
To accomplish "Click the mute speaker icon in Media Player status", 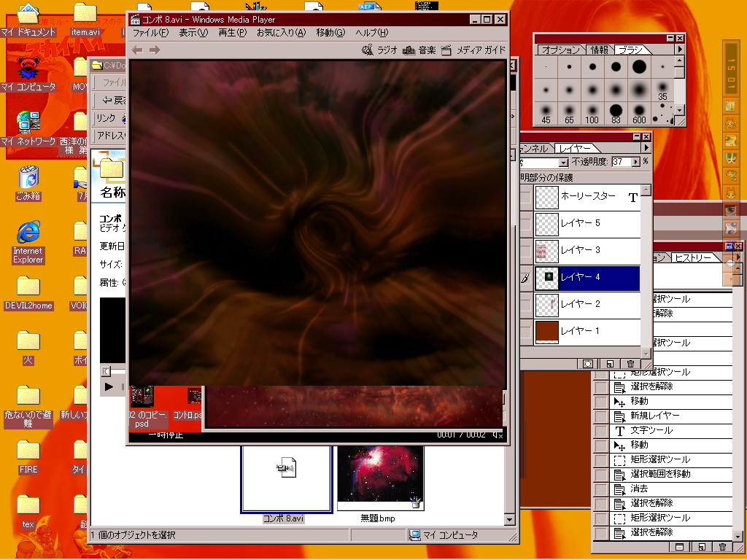I will tap(498, 435).
